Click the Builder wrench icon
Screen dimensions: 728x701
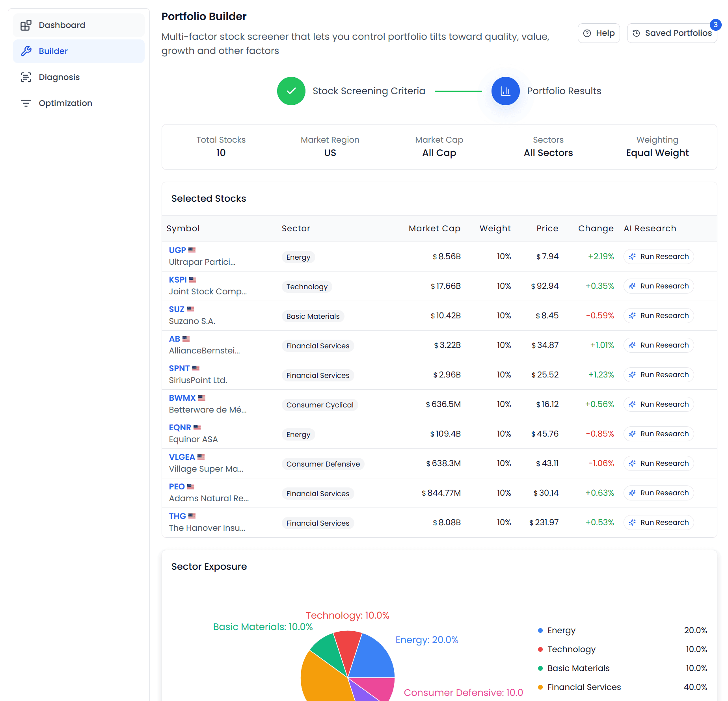click(26, 51)
